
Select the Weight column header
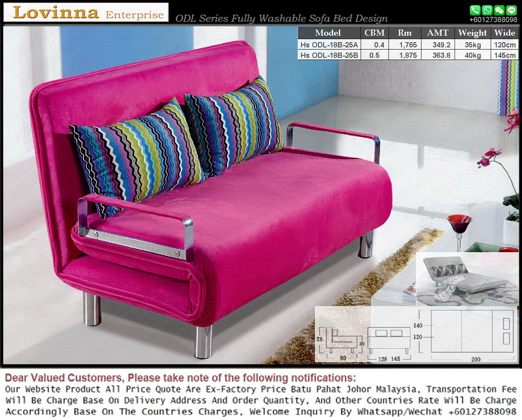click(x=472, y=33)
